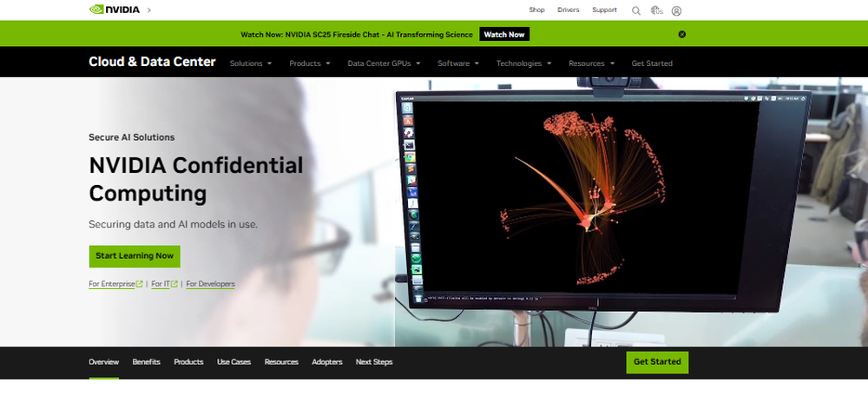The image size is (868, 396).
Task: Expand the Software dropdown menu
Action: [x=457, y=63]
